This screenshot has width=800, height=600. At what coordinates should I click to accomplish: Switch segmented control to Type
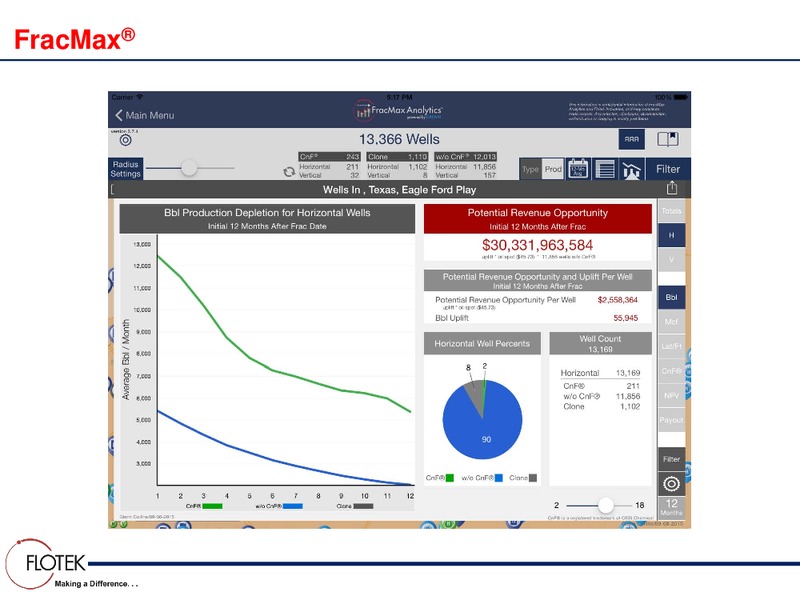tap(530, 169)
